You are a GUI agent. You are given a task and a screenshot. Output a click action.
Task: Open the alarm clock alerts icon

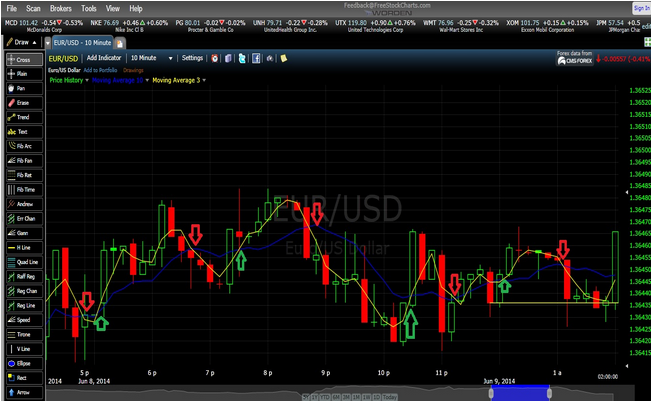(x=215, y=58)
